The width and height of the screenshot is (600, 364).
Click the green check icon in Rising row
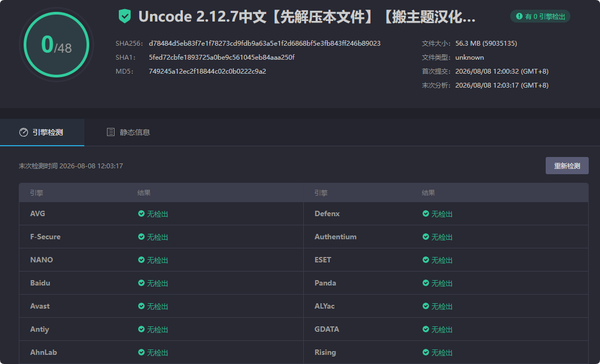[x=425, y=353]
